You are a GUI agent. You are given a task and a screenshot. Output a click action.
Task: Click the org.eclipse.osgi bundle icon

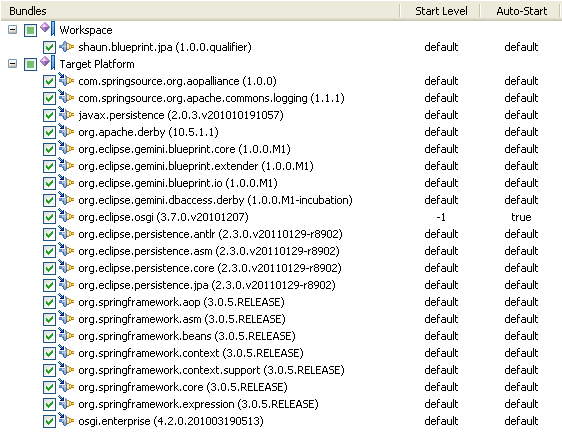coord(66,216)
